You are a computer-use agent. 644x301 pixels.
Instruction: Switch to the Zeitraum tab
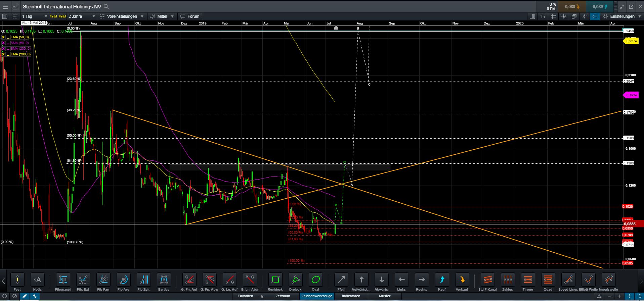point(283,296)
